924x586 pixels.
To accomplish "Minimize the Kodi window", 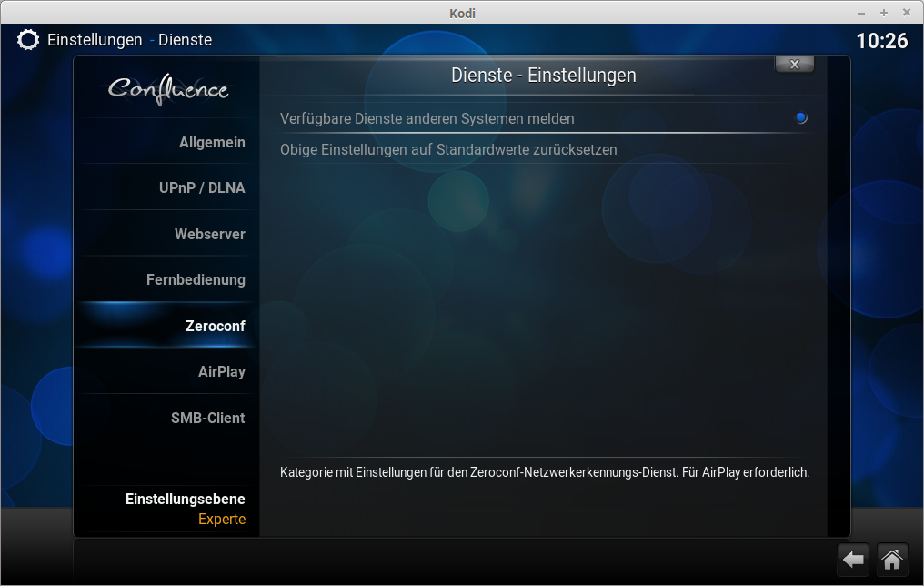I will coord(861,13).
